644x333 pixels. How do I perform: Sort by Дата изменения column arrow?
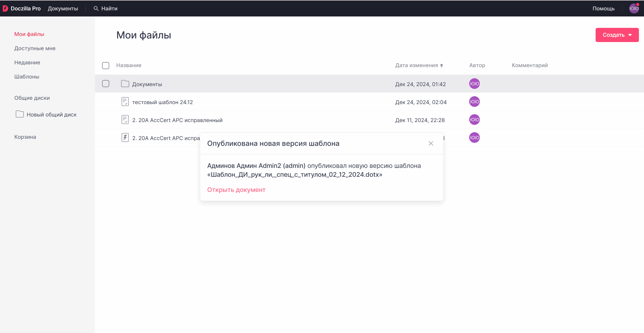[442, 66]
